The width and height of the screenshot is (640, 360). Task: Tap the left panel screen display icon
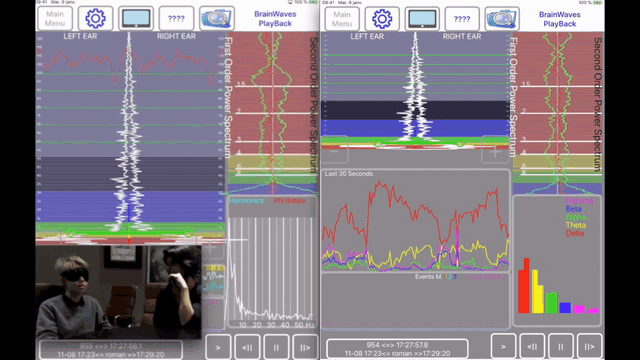(x=136, y=18)
